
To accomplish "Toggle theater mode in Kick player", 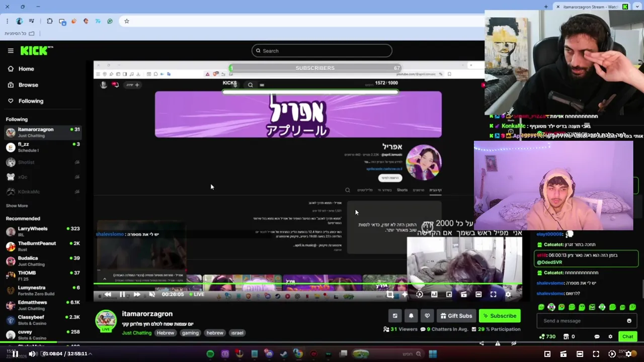I will click(478, 295).
